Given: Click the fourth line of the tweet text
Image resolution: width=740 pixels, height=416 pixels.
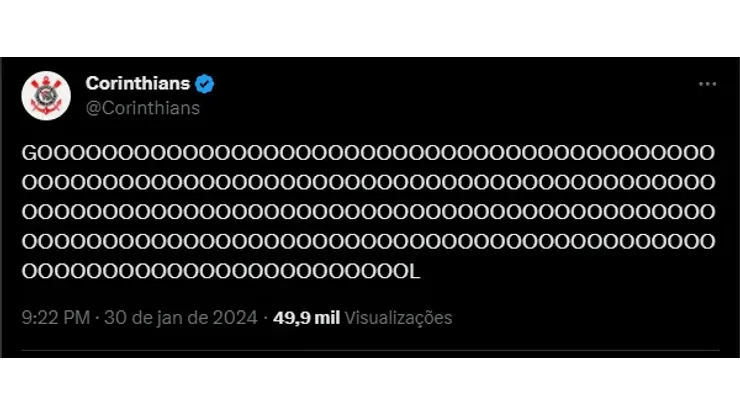Looking at the screenshot, I should click(x=368, y=241).
